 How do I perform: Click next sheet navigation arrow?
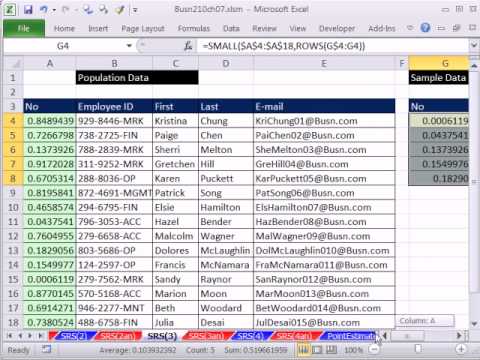tap(30, 336)
